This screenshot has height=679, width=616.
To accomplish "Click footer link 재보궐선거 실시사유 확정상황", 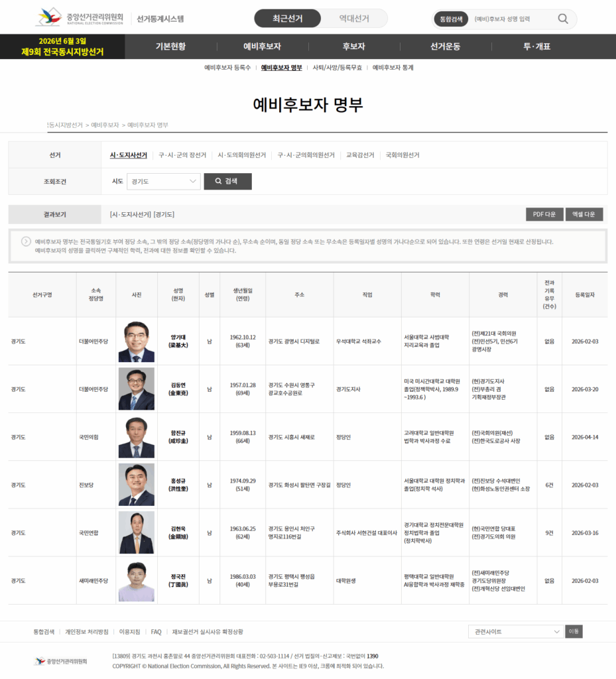I will pyautogui.click(x=208, y=632).
